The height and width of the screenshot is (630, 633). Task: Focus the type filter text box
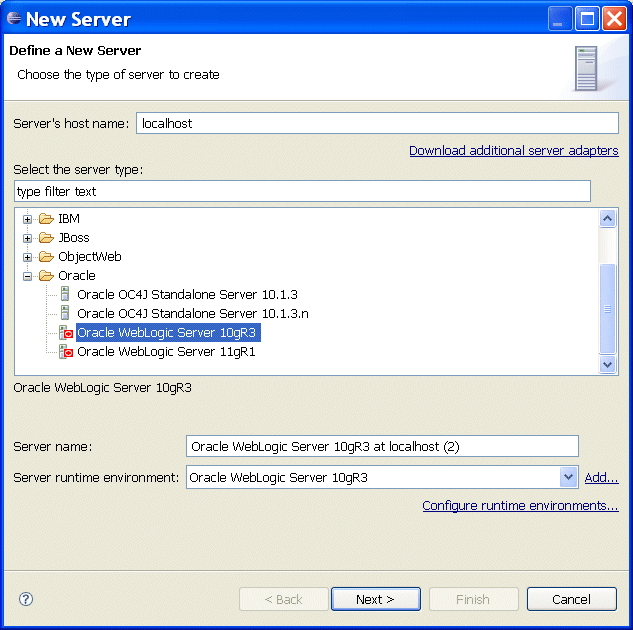(302, 191)
